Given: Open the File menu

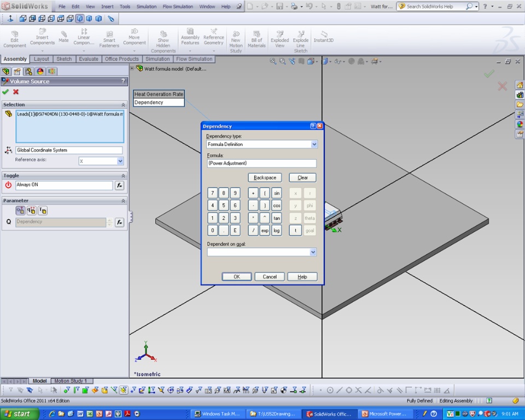Looking at the screenshot, I should pyautogui.click(x=62, y=7).
